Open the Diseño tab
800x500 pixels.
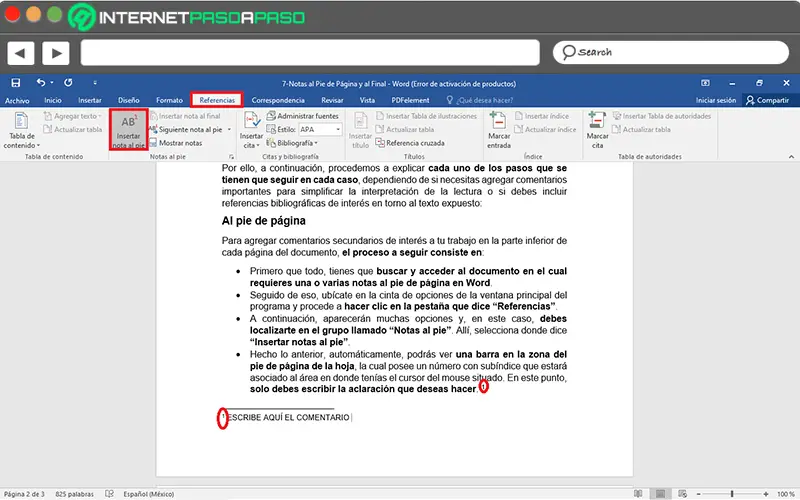[129, 101]
